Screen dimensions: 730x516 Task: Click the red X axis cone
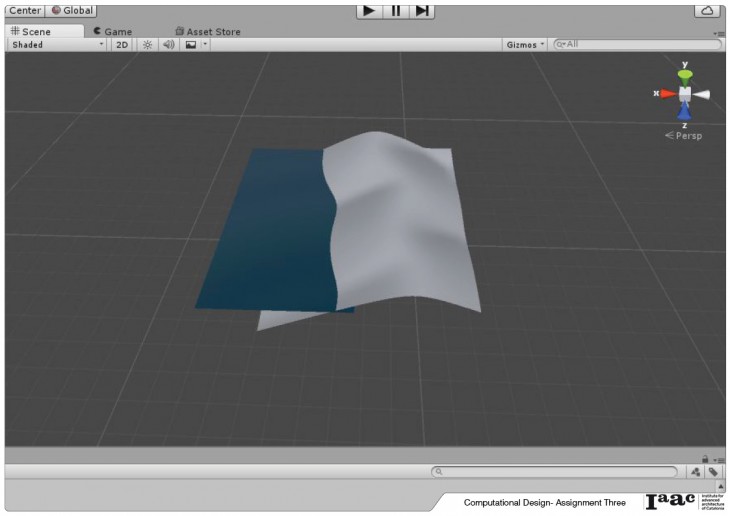pyautogui.click(x=667, y=94)
